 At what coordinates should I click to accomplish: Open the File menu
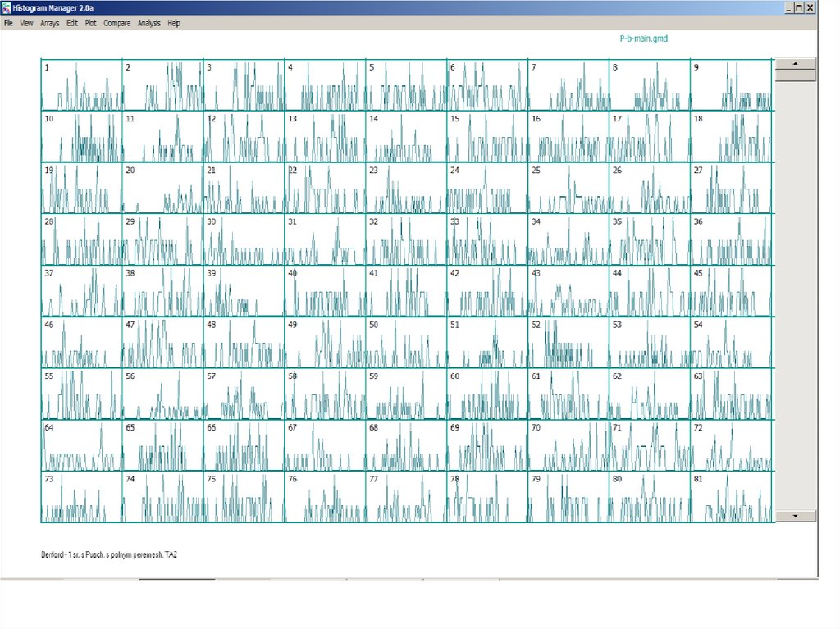(9, 24)
